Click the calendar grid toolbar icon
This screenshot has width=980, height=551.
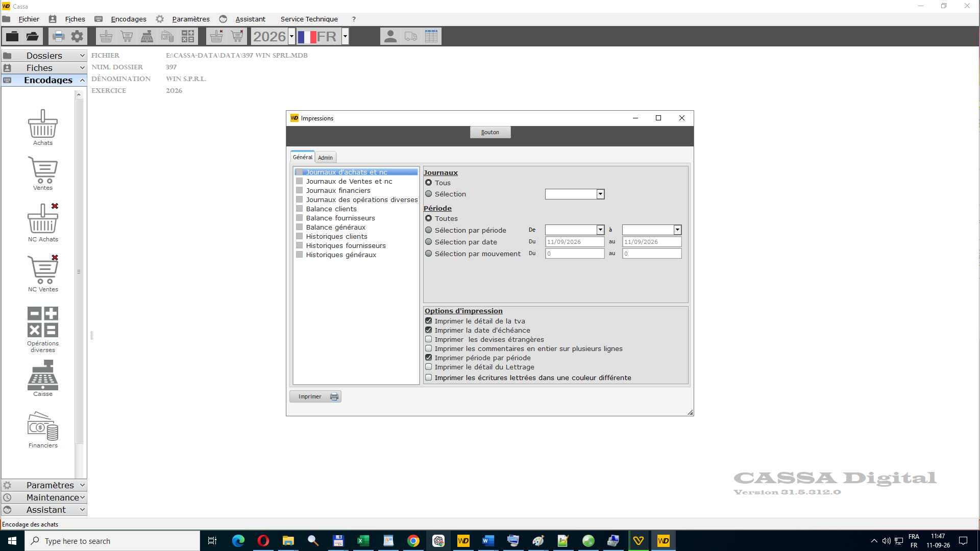431,36
